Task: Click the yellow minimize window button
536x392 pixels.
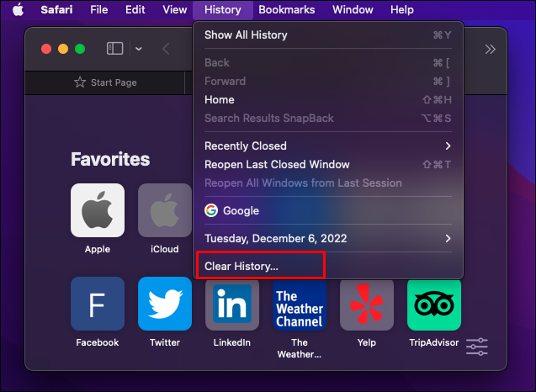Action: 63,49
